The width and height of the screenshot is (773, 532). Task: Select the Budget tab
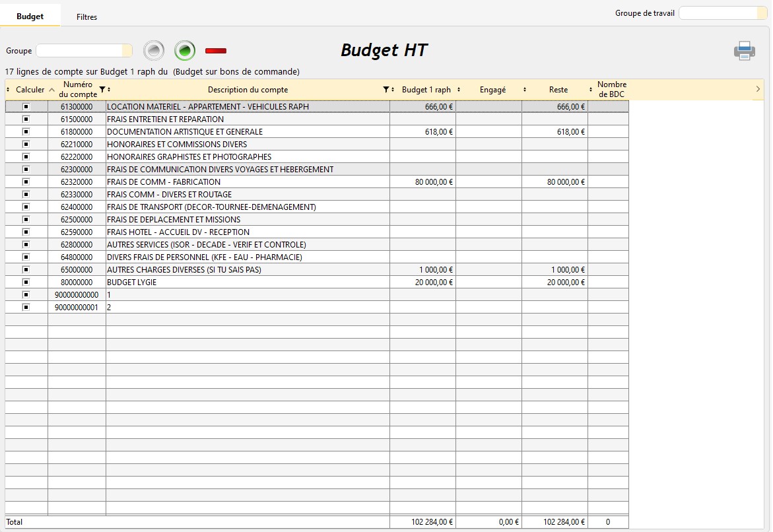(x=30, y=16)
